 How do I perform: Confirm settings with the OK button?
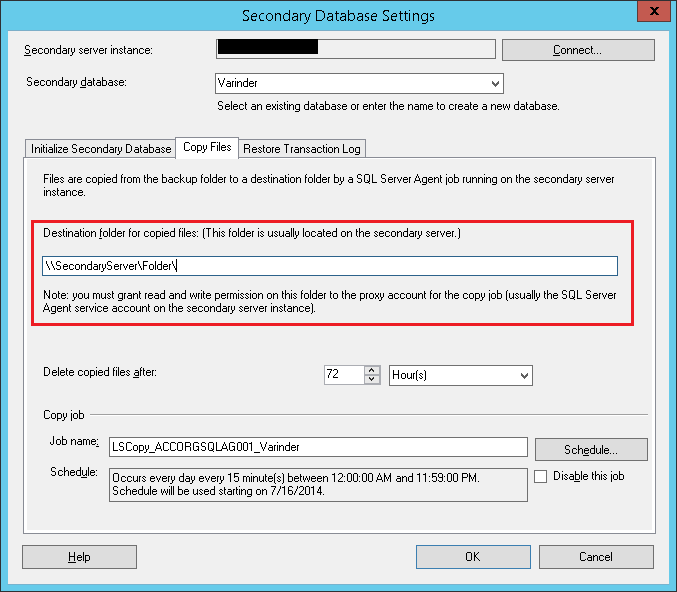473,557
